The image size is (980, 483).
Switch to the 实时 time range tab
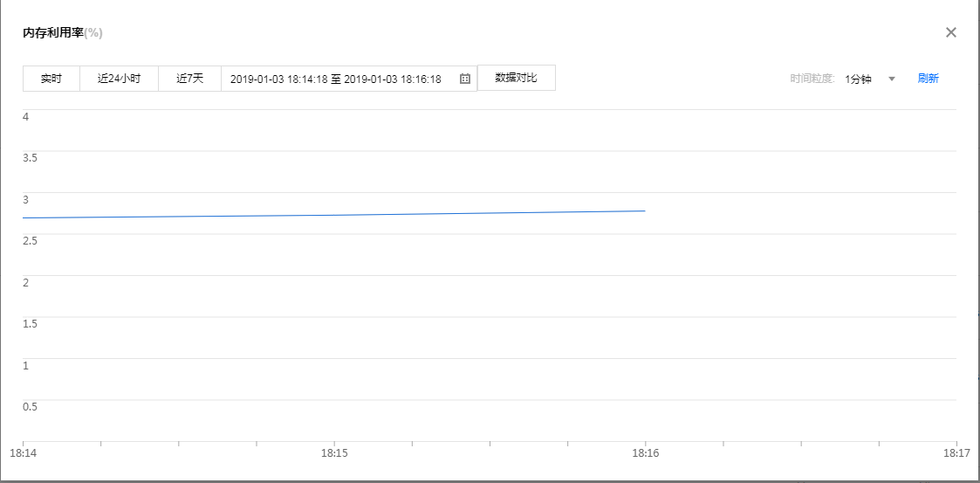tap(51, 79)
